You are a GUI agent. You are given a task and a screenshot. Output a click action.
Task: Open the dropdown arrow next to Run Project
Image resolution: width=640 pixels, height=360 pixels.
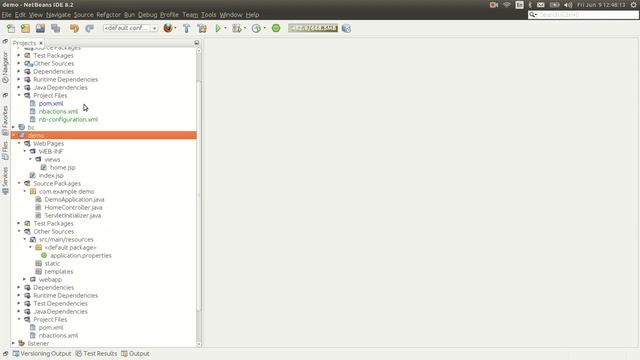click(x=225, y=28)
